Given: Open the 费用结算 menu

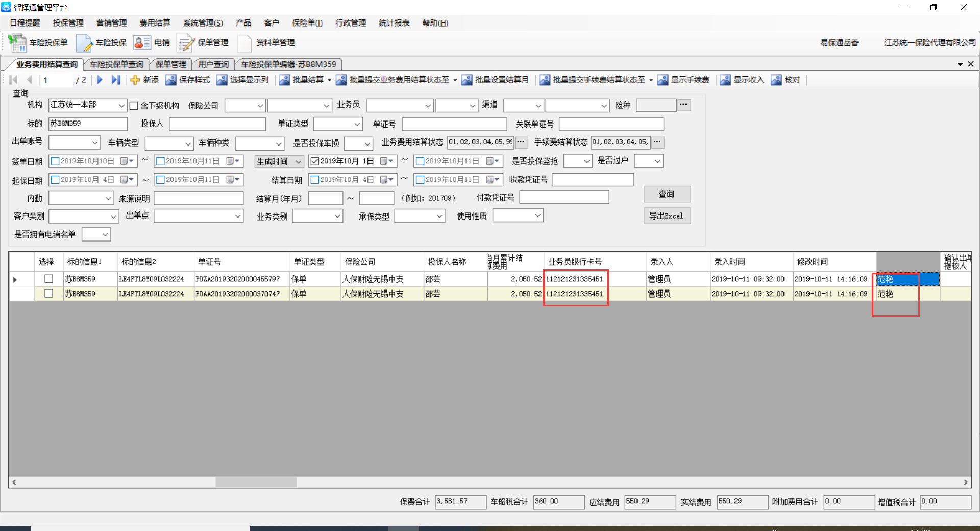Looking at the screenshot, I should point(155,23).
